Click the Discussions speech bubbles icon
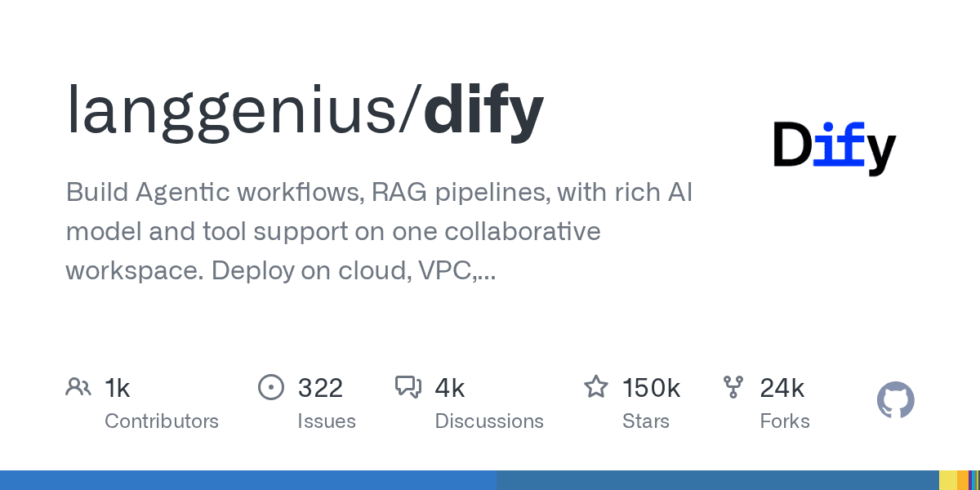Viewport: 980px width, 490px height. [408, 387]
